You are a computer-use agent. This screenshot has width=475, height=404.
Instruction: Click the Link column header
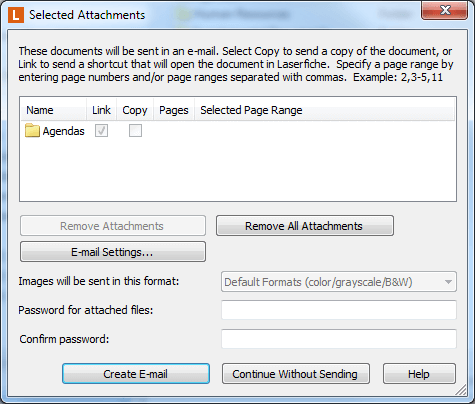point(101,110)
